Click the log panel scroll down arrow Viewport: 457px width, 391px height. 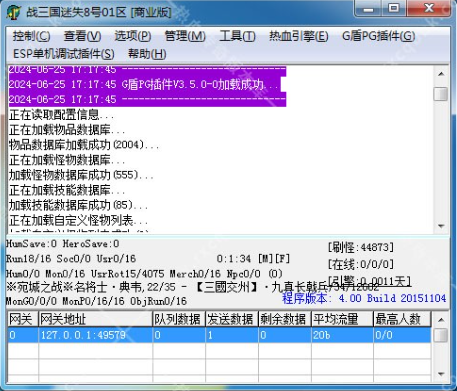(x=441, y=226)
